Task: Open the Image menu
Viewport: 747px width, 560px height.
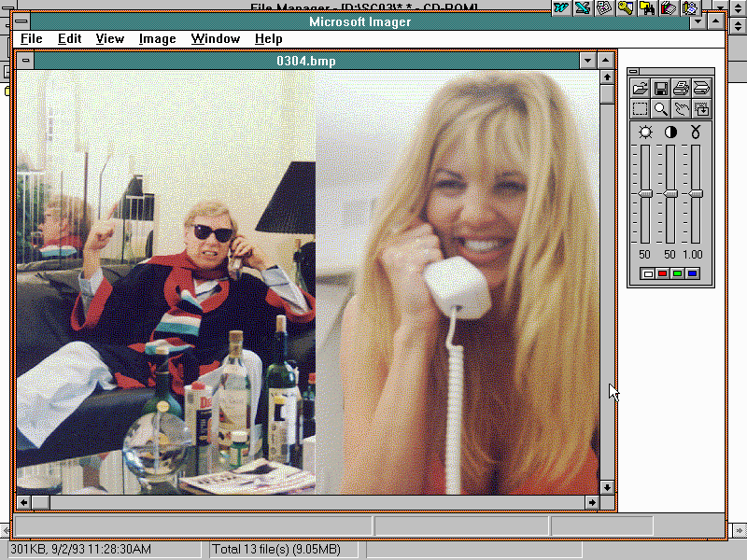Action: (157, 39)
